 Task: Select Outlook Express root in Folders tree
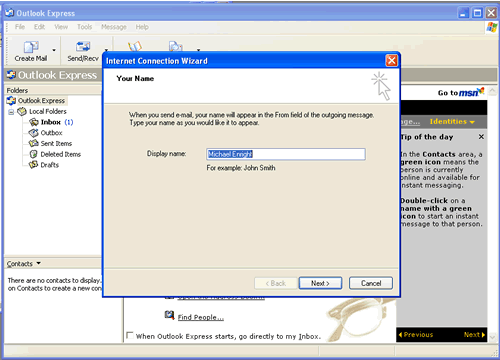(x=41, y=101)
